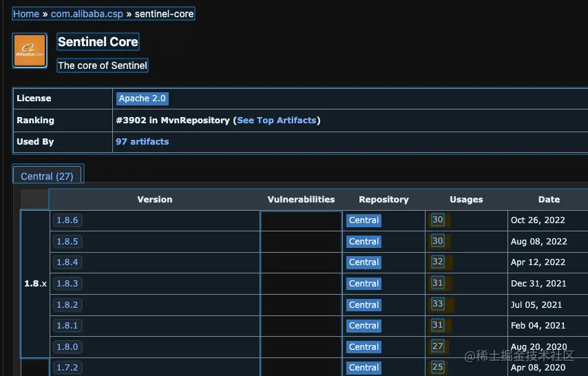Click the License row label
Image resolution: width=588 pixels, height=376 pixels.
click(x=34, y=98)
